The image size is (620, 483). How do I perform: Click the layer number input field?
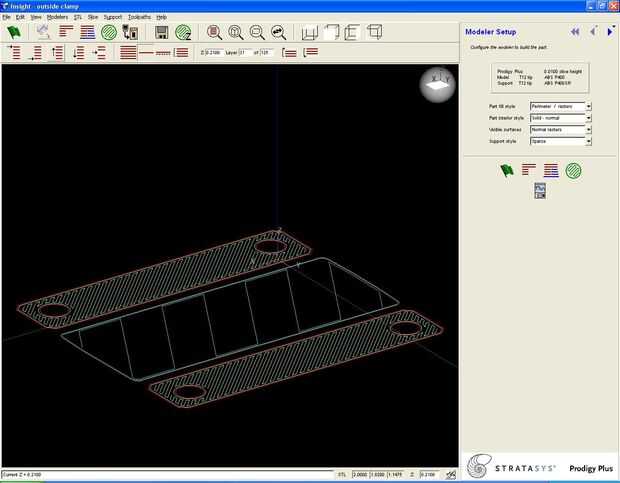[x=245, y=53]
